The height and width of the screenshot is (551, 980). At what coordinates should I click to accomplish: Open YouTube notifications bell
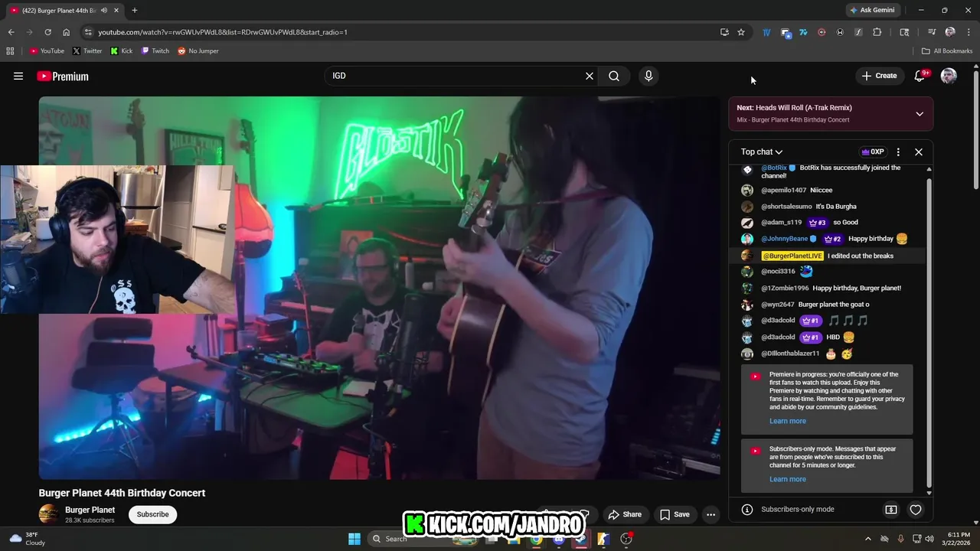point(920,76)
